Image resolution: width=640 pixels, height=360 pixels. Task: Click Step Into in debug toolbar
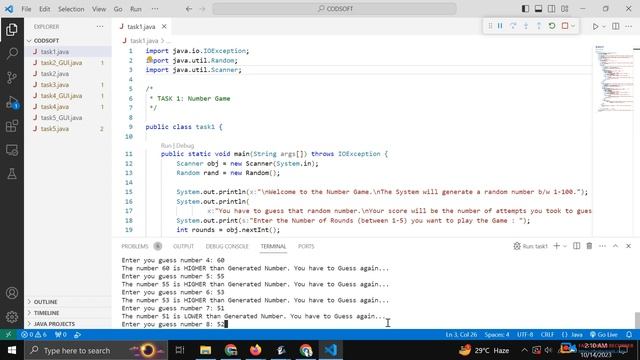(526, 26)
